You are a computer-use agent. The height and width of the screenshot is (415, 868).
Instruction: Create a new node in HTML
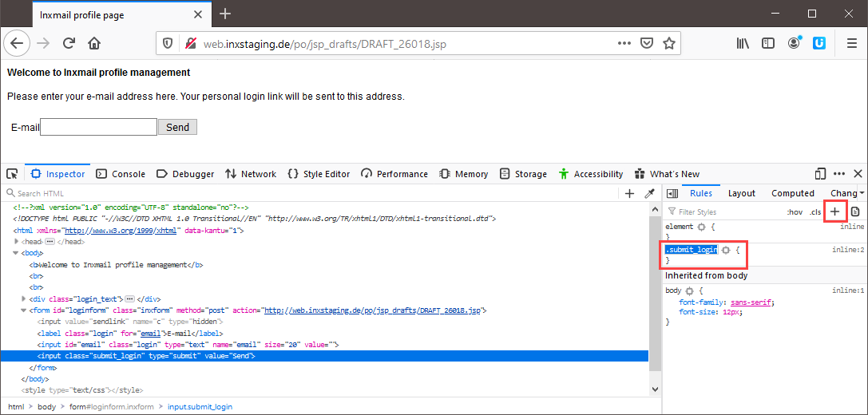[x=629, y=193]
